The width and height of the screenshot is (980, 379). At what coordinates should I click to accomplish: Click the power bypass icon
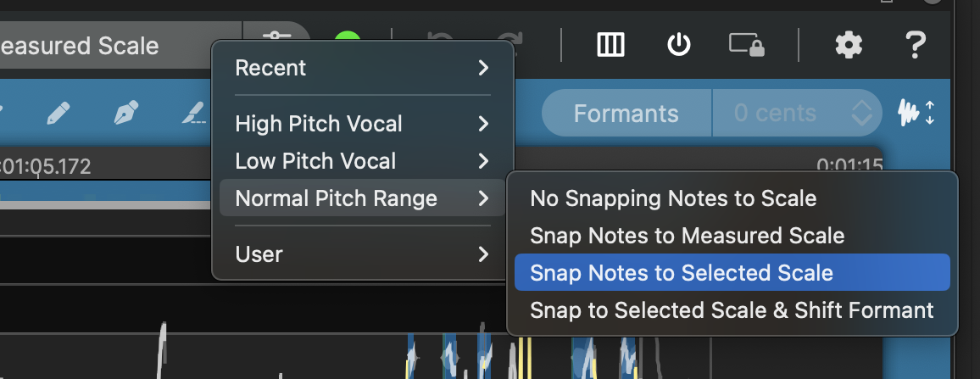point(678,45)
